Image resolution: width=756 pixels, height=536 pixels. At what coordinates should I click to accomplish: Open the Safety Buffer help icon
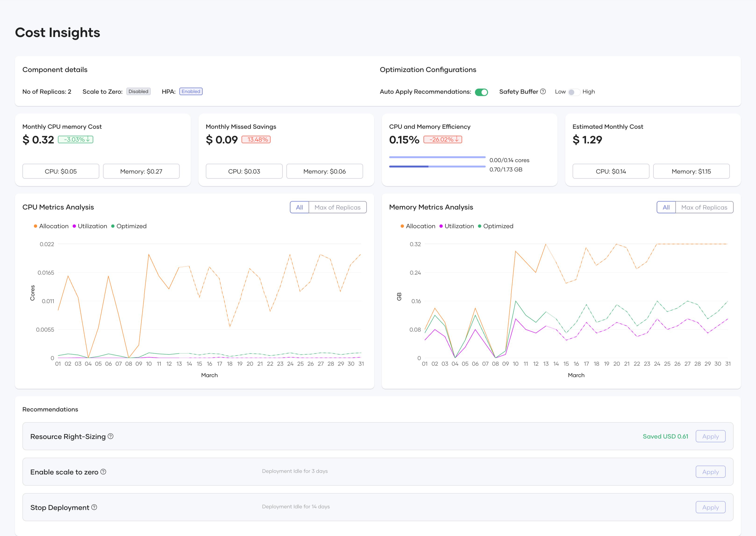coord(543,92)
